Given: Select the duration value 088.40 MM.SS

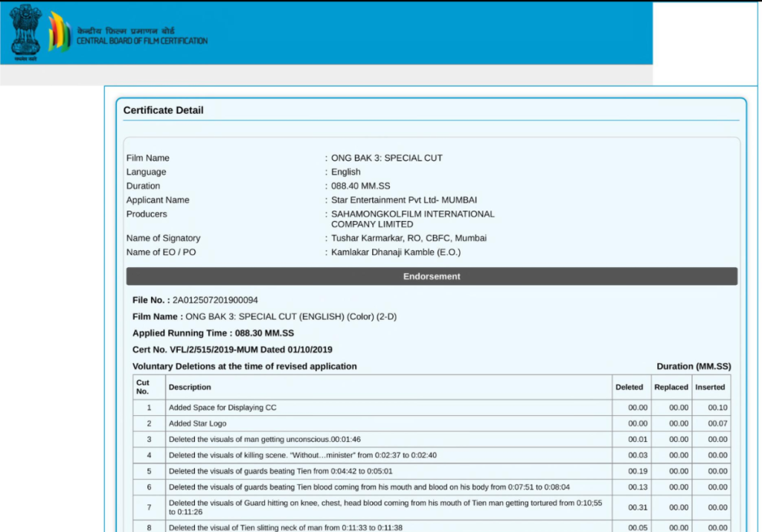Looking at the screenshot, I should [360, 186].
